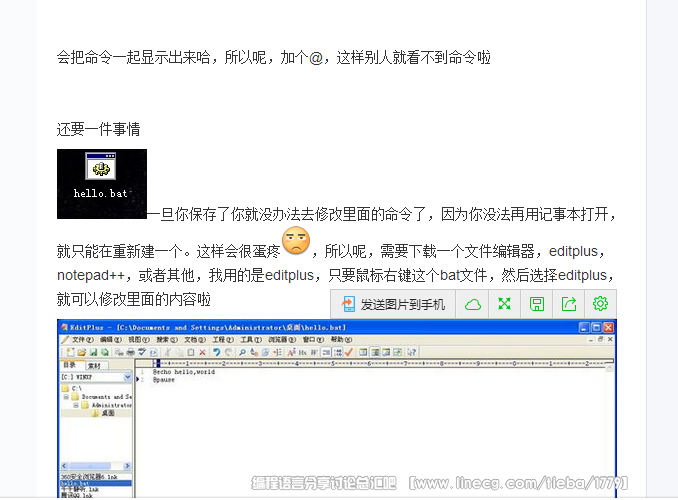Click the frowning emoji face
Screen dimensions: 678x500
click(296, 240)
